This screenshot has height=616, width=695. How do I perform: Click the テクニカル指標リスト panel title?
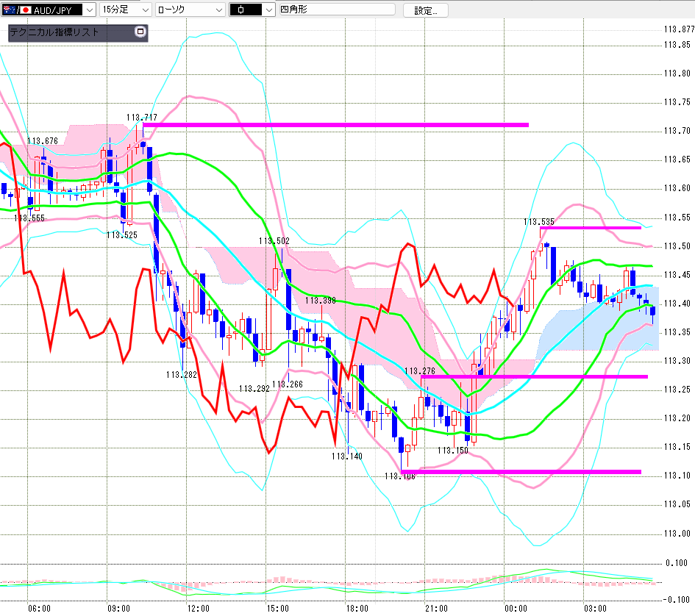54,32
